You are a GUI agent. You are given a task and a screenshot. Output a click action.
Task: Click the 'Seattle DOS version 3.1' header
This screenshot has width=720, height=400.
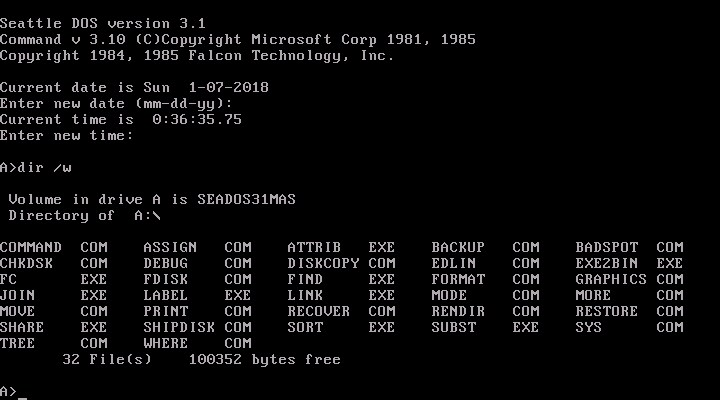tap(95, 23)
